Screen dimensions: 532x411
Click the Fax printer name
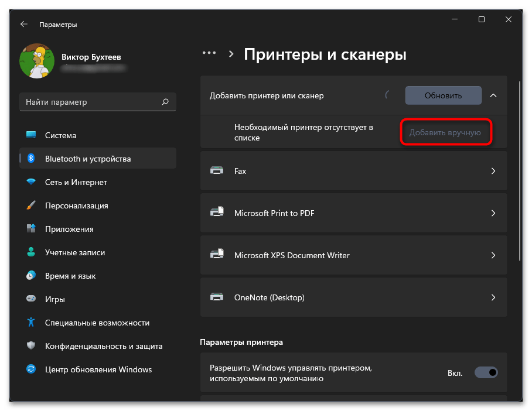[240, 171]
